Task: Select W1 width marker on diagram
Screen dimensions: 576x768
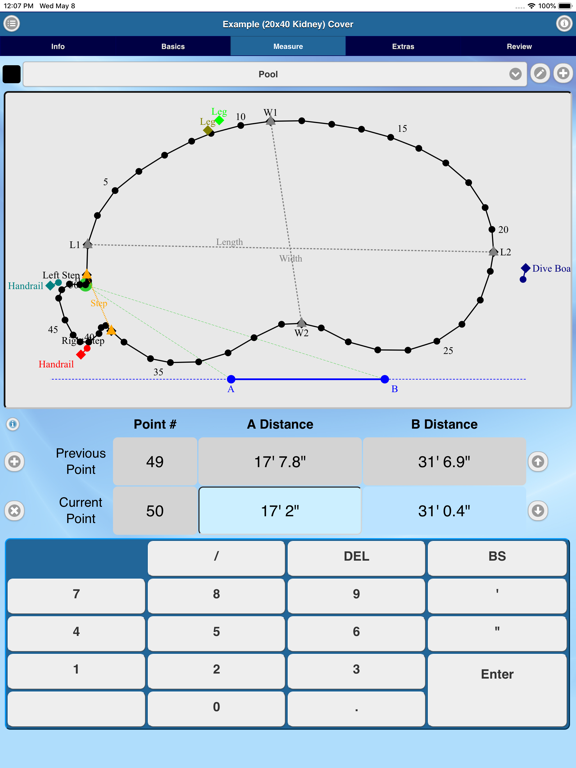Action: (x=270, y=120)
